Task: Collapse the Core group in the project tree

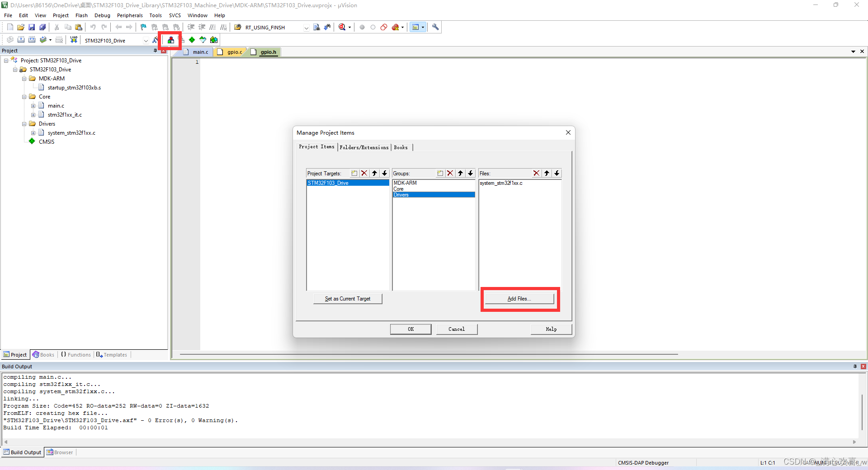Action: (x=24, y=97)
